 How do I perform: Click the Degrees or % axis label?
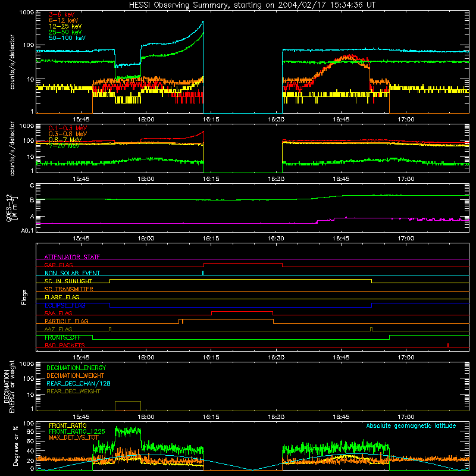click(x=15, y=446)
